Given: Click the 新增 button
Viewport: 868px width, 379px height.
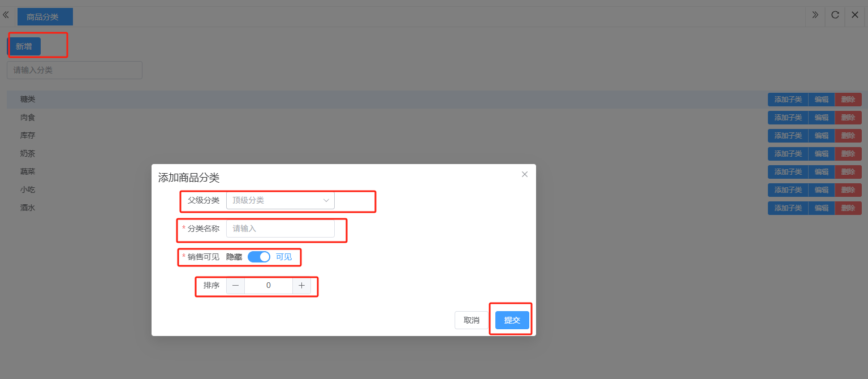Looking at the screenshot, I should click(x=24, y=46).
